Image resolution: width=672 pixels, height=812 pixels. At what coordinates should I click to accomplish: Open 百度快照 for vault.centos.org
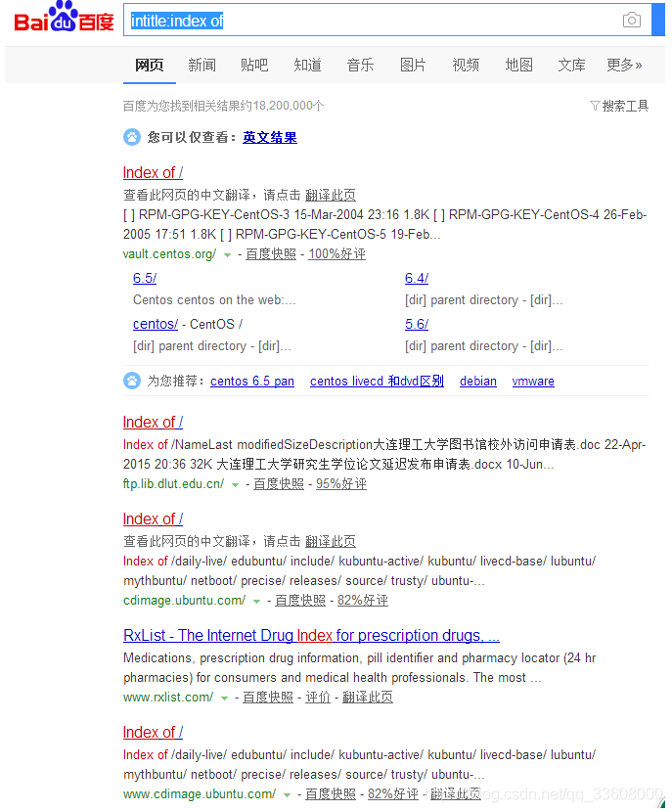(x=271, y=254)
